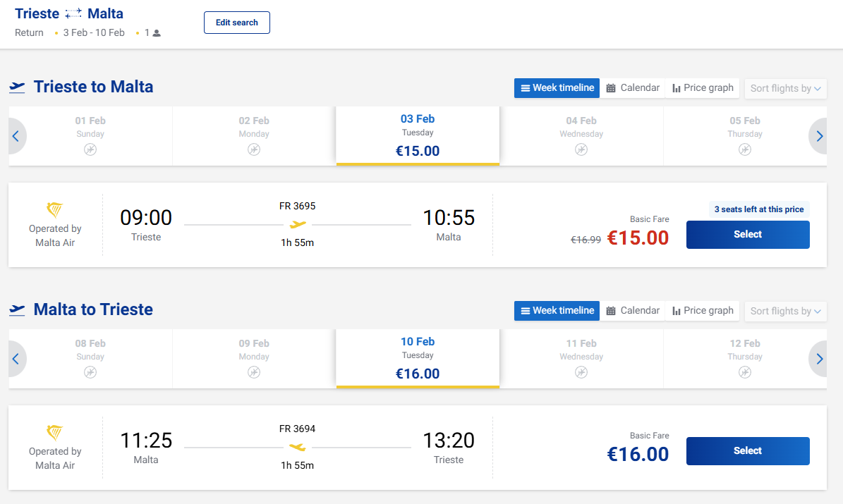Switch outbound view to Price graph
843x504 pixels.
pyautogui.click(x=703, y=88)
